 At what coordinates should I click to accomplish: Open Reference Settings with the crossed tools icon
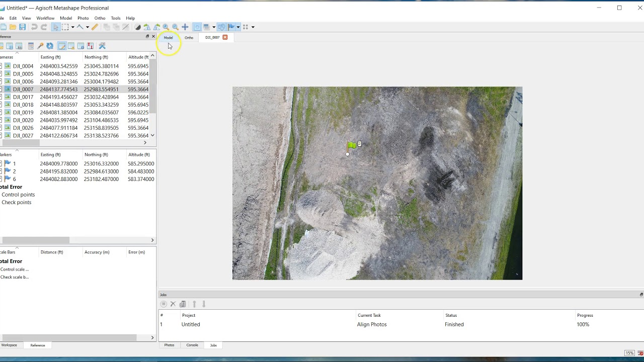coord(102,46)
